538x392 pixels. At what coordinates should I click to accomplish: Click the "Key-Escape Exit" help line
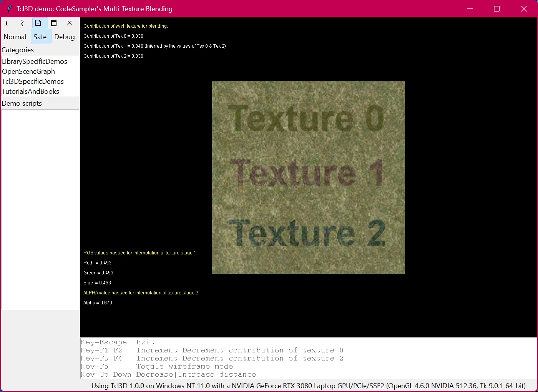pyautogui.click(x=117, y=342)
